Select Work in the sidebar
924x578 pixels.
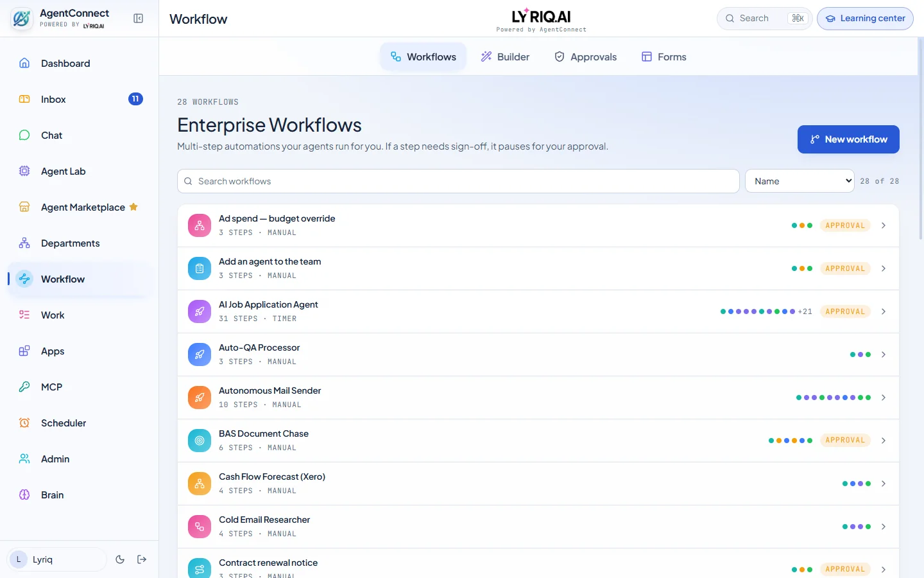pos(80,315)
